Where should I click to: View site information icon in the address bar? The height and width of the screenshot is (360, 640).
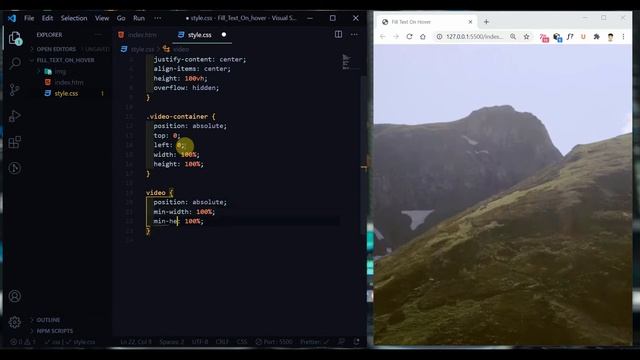coord(439,37)
